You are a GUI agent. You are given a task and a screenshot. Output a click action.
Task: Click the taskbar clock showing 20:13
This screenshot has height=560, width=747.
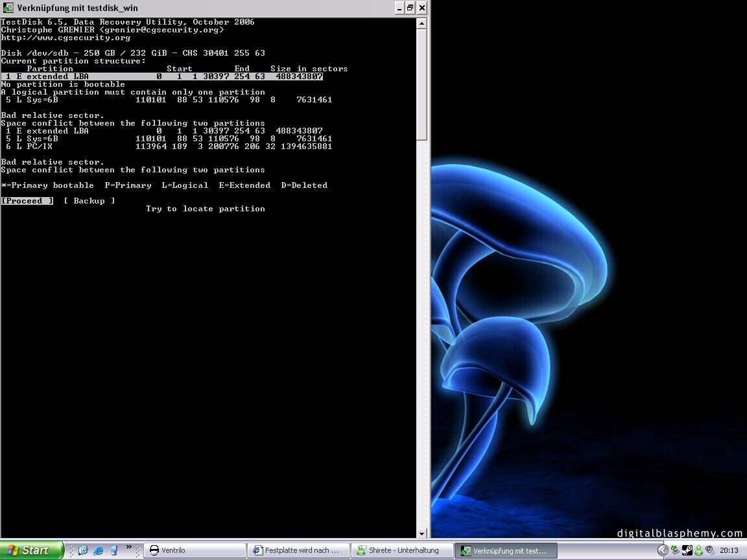[x=729, y=550]
